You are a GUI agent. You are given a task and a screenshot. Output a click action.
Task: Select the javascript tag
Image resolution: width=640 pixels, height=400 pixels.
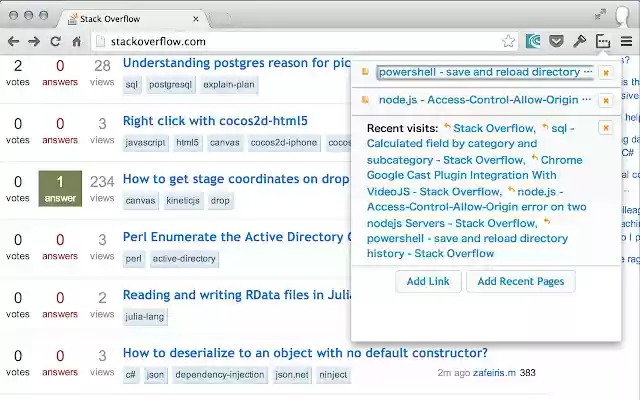coord(145,143)
